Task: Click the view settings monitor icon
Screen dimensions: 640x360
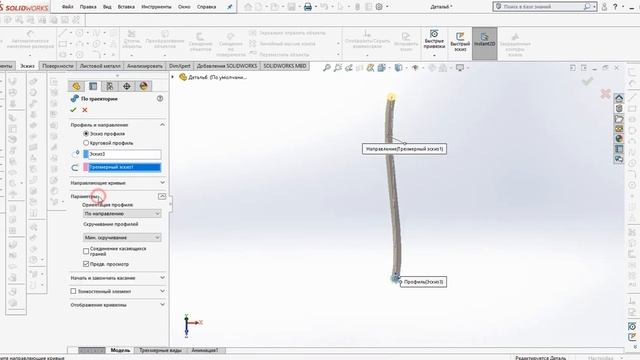Action: pyautogui.click(x=460, y=68)
